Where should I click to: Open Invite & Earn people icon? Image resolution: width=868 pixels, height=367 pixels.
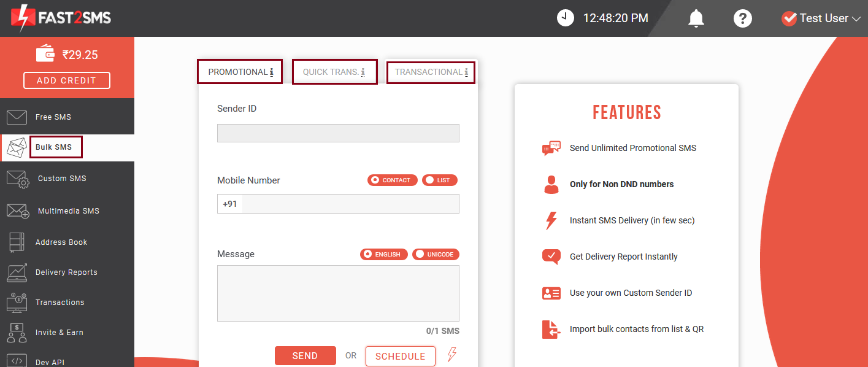tap(17, 332)
